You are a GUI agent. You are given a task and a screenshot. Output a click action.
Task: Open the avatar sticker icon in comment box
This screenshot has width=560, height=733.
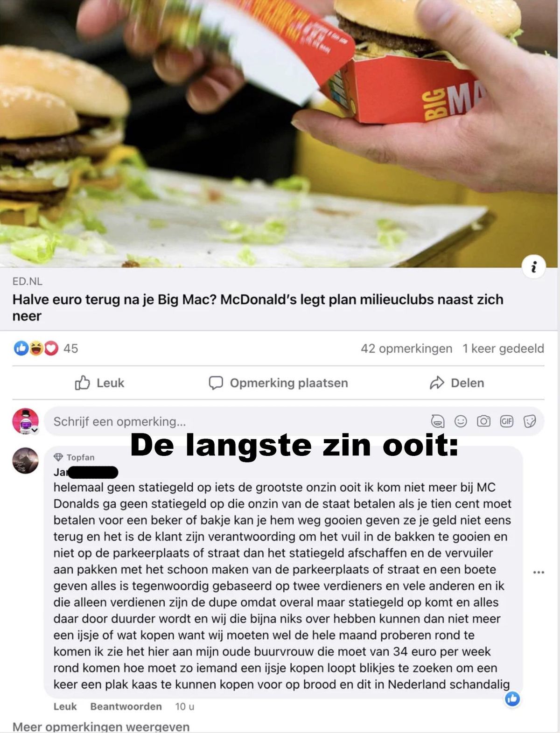438,421
